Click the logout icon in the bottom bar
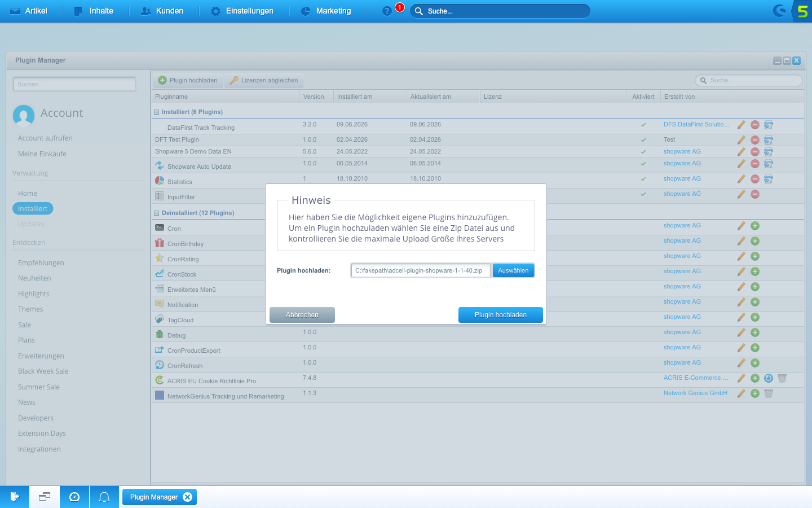The height and width of the screenshot is (508, 812). click(x=15, y=497)
